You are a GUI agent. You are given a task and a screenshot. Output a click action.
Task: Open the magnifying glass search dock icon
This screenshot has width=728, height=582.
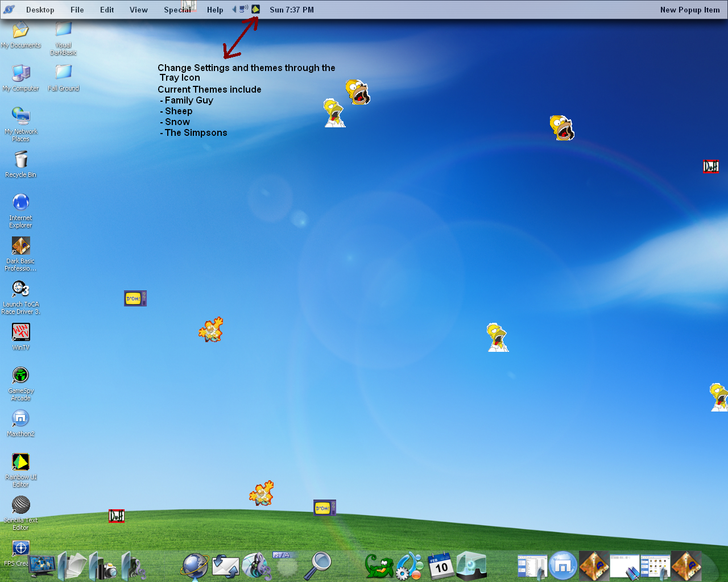[x=318, y=566]
